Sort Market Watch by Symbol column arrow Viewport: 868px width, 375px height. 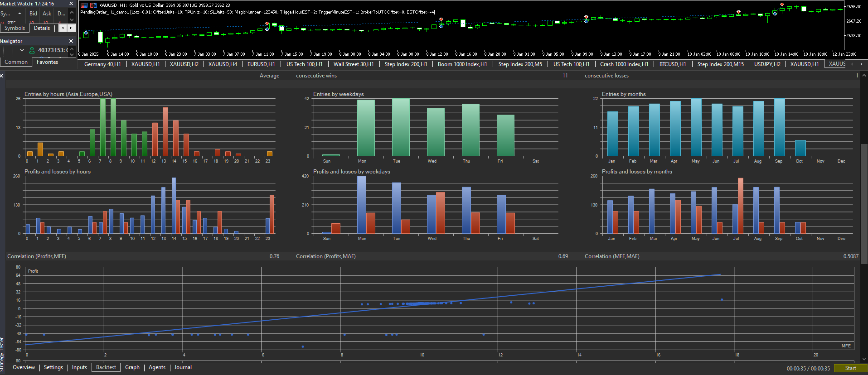pyautogui.click(x=20, y=13)
